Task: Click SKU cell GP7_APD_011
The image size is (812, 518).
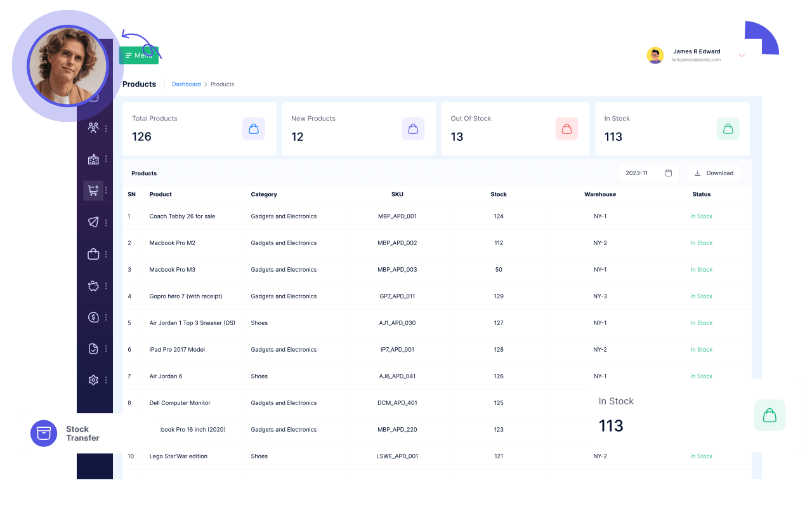Action: (397, 296)
